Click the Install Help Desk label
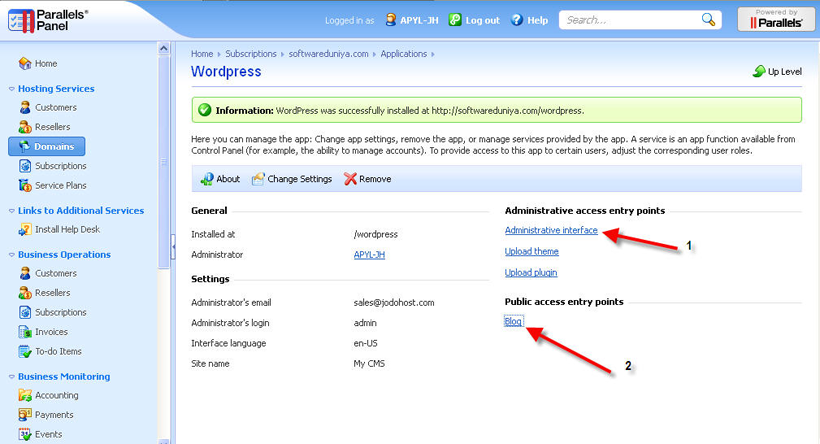The image size is (820, 444). click(67, 229)
